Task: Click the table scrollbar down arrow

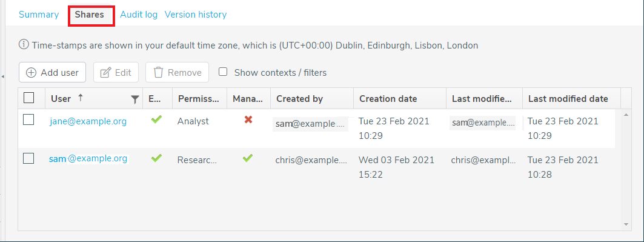Action: pyautogui.click(x=626, y=224)
